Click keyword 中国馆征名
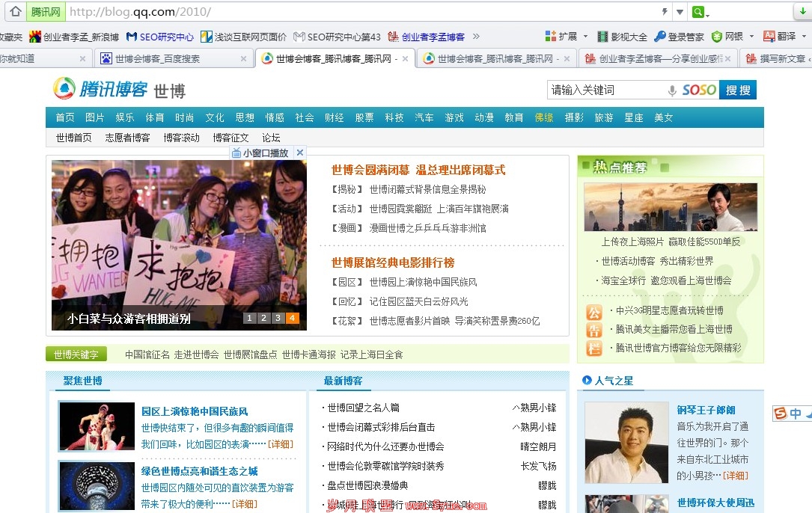This screenshot has height=513, width=812. click(147, 354)
